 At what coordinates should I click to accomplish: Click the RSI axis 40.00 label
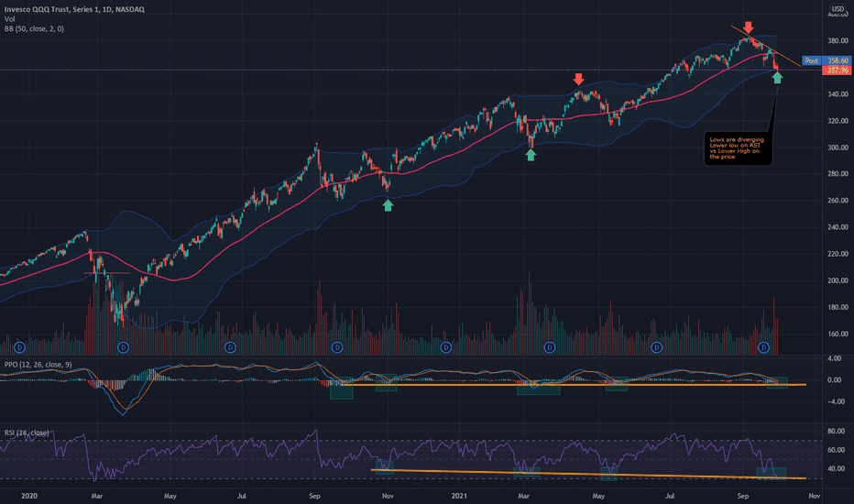coord(836,468)
